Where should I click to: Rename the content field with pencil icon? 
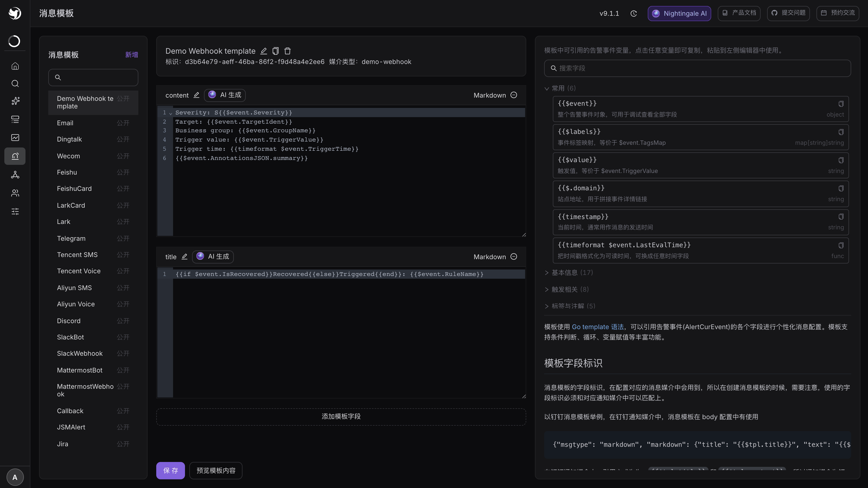[x=196, y=95]
